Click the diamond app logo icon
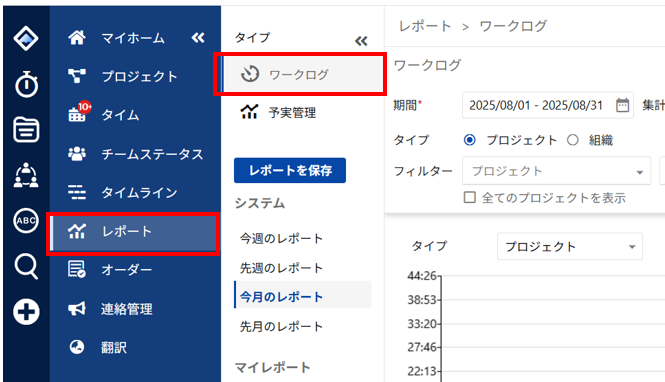This screenshot has width=665, height=382. (26, 39)
